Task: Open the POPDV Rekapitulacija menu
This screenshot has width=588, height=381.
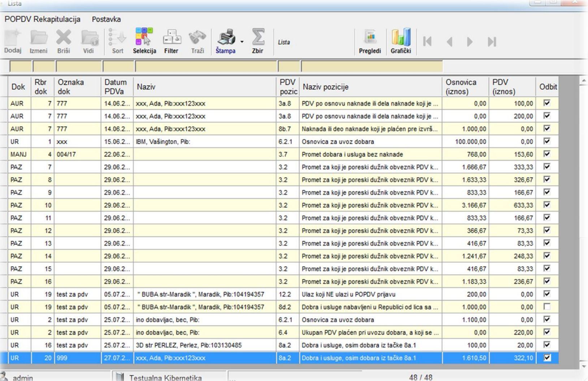Action: pyautogui.click(x=42, y=19)
